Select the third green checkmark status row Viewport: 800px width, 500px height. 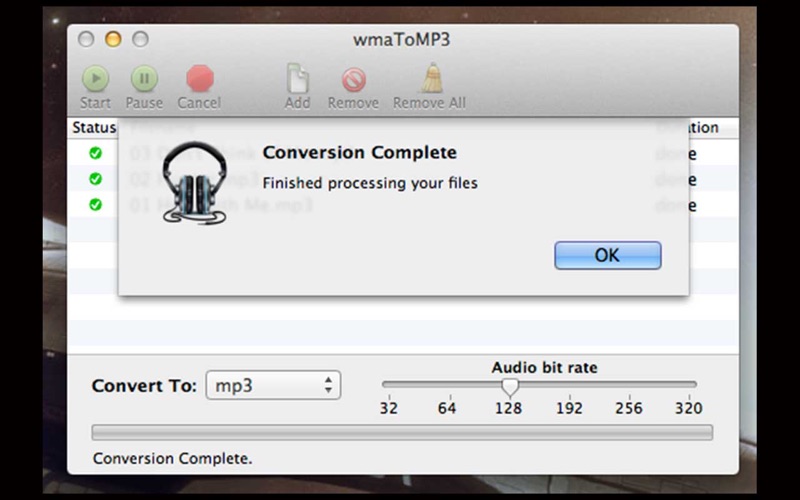(95, 205)
